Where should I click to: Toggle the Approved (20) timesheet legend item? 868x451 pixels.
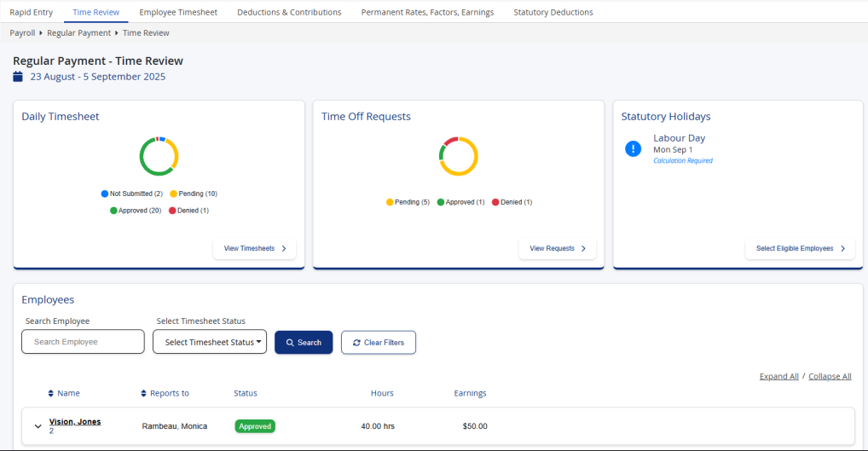click(135, 210)
